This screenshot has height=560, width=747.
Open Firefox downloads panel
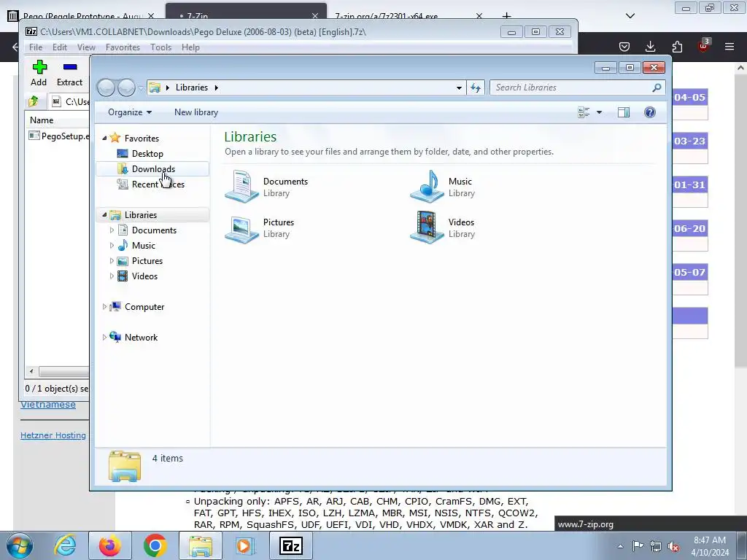click(x=650, y=47)
